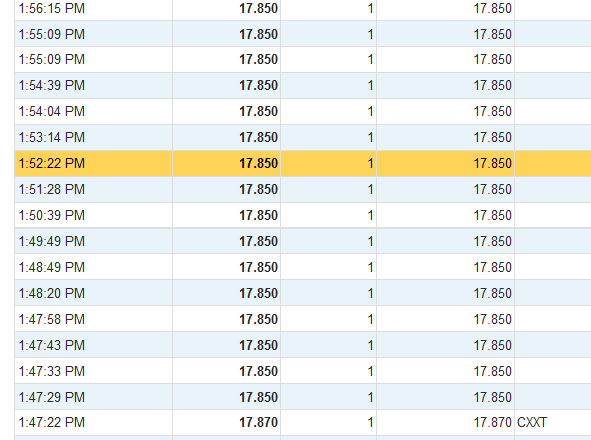Click the 1:47:29 PM time cell
Viewport: 591px width, 440px height.
[52, 397]
